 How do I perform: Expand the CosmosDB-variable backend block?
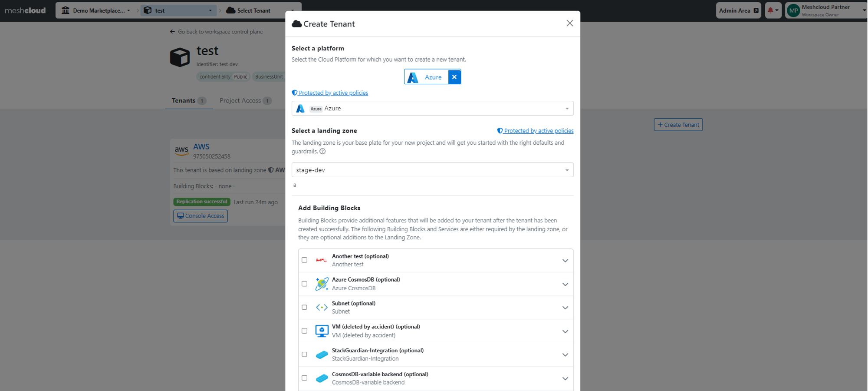(565, 378)
